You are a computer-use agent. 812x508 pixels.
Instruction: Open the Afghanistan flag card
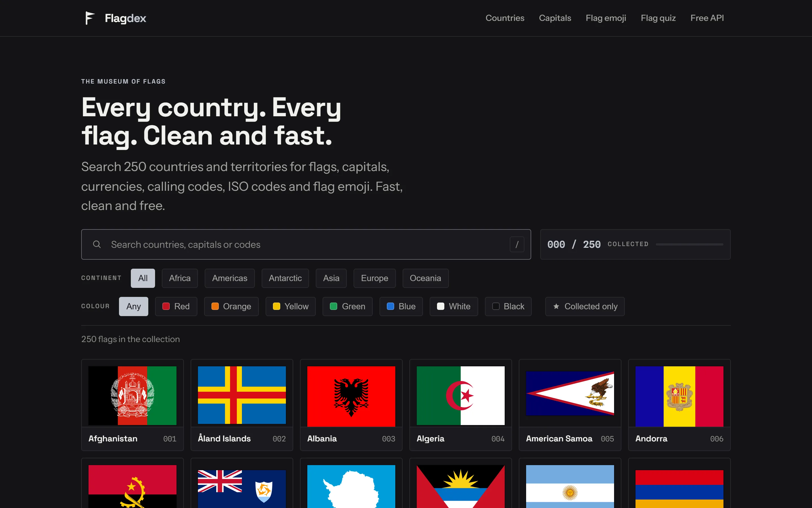coord(132,405)
